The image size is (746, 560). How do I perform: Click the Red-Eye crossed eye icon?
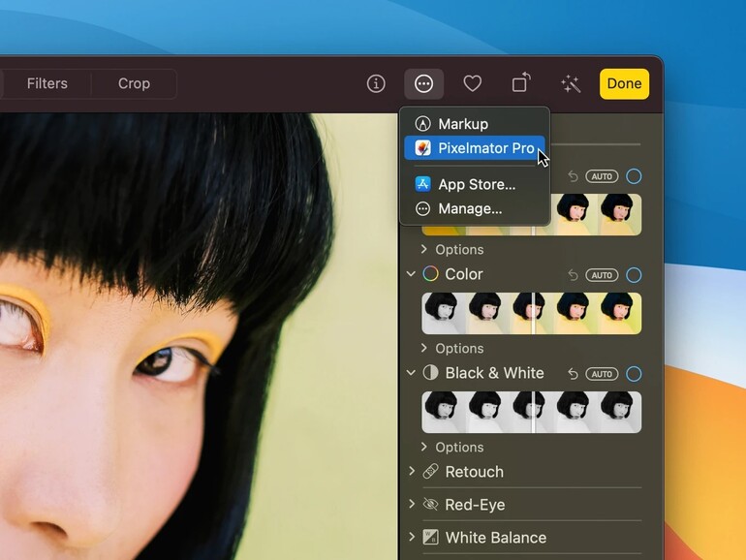tap(430, 505)
